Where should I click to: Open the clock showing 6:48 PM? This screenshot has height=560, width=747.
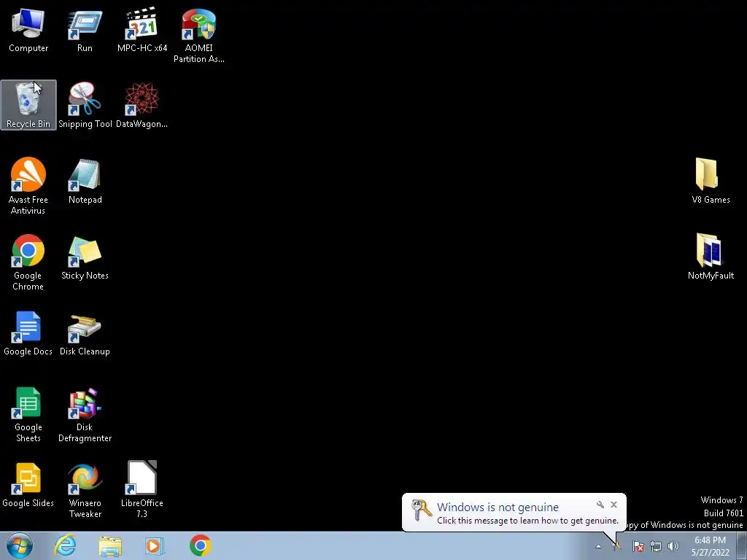710,546
